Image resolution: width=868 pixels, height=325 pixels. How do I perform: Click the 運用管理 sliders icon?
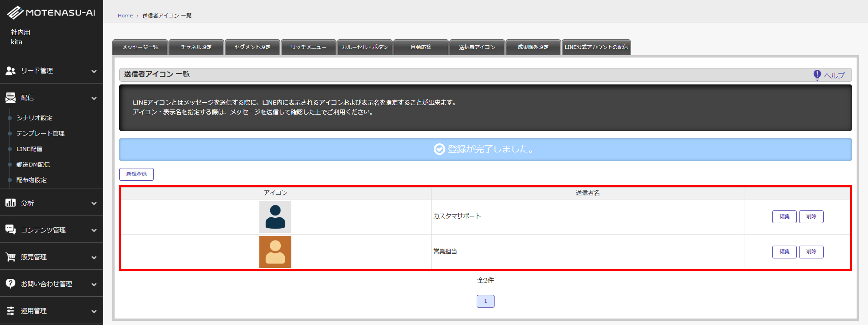pyautogui.click(x=10, y=311)
